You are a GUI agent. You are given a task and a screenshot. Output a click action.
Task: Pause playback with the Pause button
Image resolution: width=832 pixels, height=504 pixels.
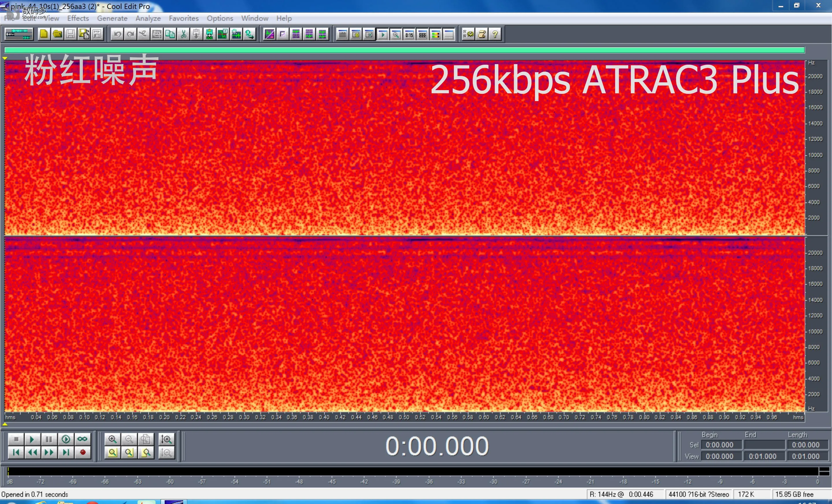click(x=49, y=439)
